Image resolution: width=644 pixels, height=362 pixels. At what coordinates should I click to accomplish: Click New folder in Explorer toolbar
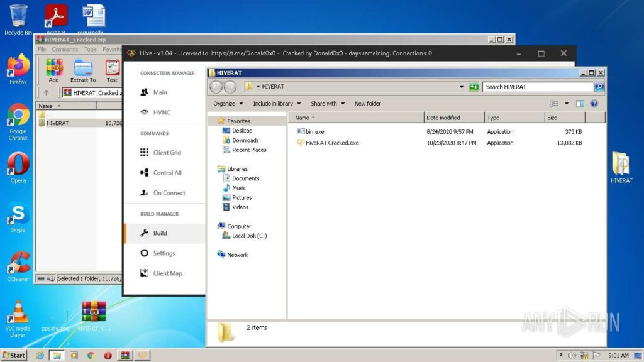367,104
